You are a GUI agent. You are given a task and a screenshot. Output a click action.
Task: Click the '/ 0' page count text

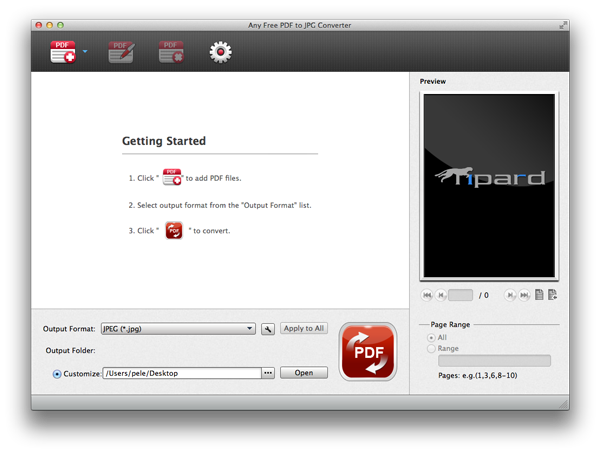pos(484,295)
